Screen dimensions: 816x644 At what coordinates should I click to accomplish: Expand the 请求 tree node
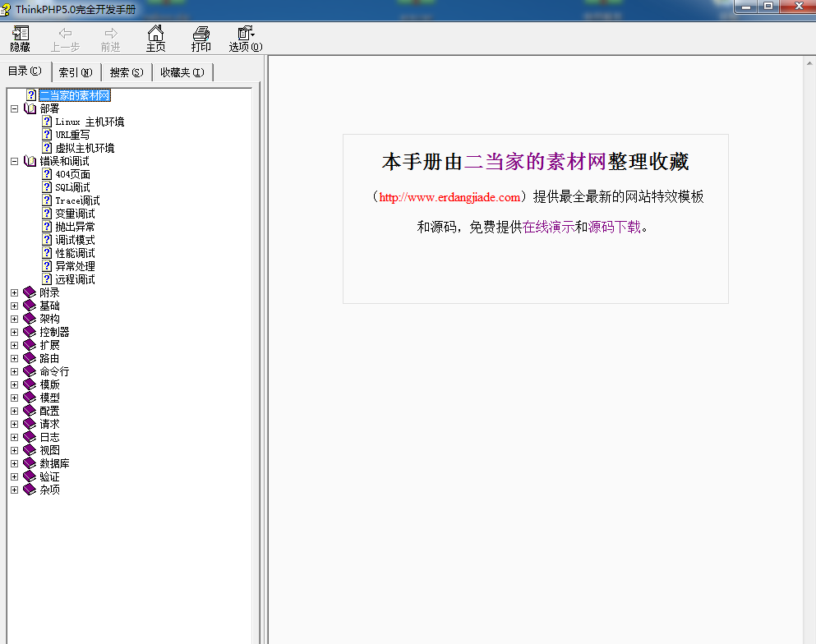point(15,424)
